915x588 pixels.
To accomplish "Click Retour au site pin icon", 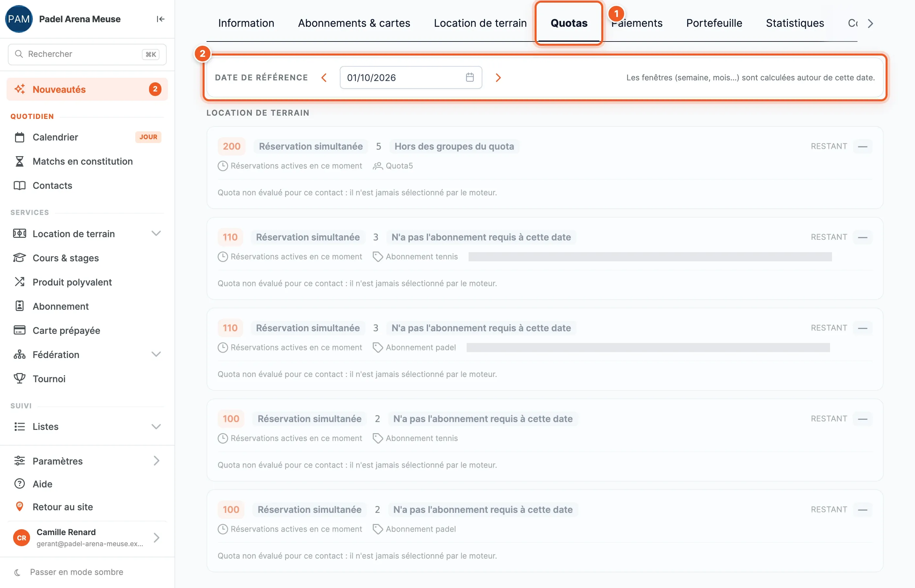I will [x=20, y=507].
